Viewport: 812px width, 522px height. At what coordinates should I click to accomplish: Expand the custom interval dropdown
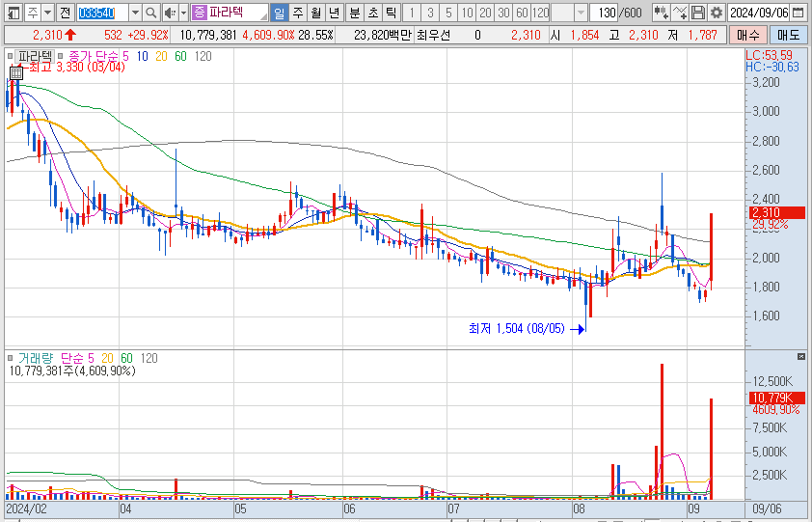point(581,13)
